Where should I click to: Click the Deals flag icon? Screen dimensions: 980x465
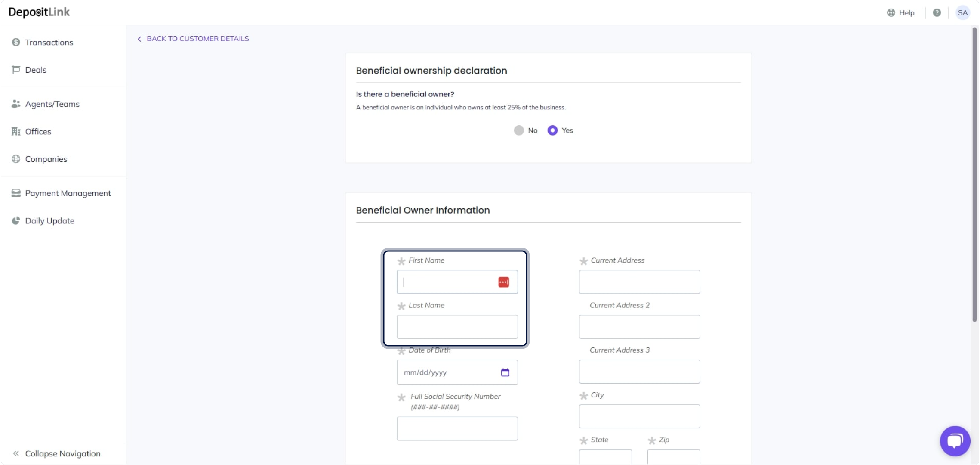(x=16, y=70)
